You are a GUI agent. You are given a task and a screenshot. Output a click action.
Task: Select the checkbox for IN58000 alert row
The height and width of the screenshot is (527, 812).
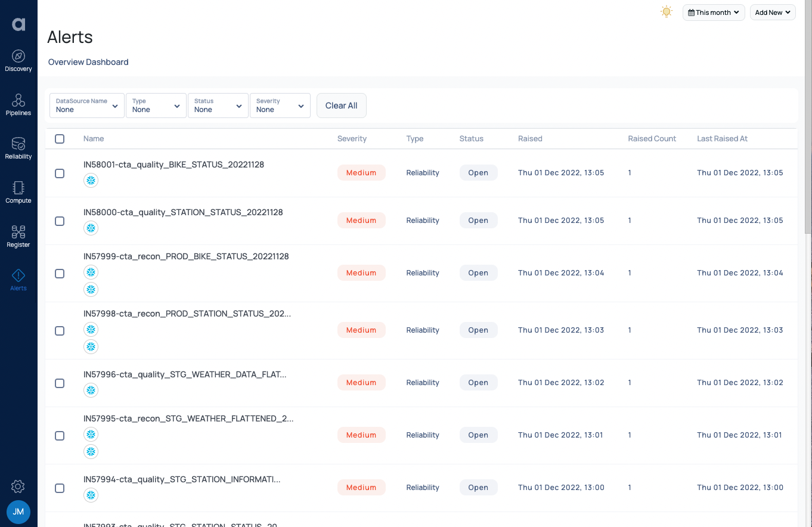(x=60, y=221)
